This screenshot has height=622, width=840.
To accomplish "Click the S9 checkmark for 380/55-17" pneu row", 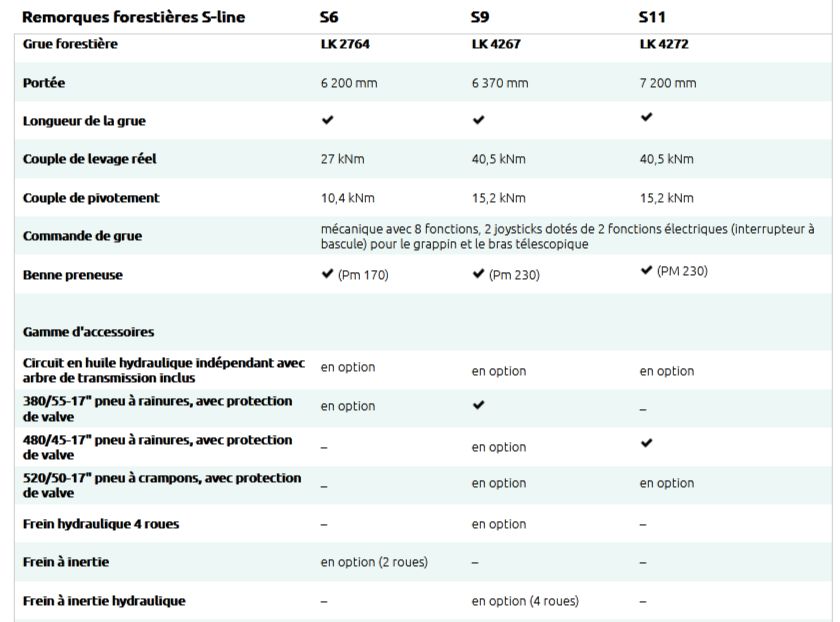I will pyautogui.click(x=478, y=406).
